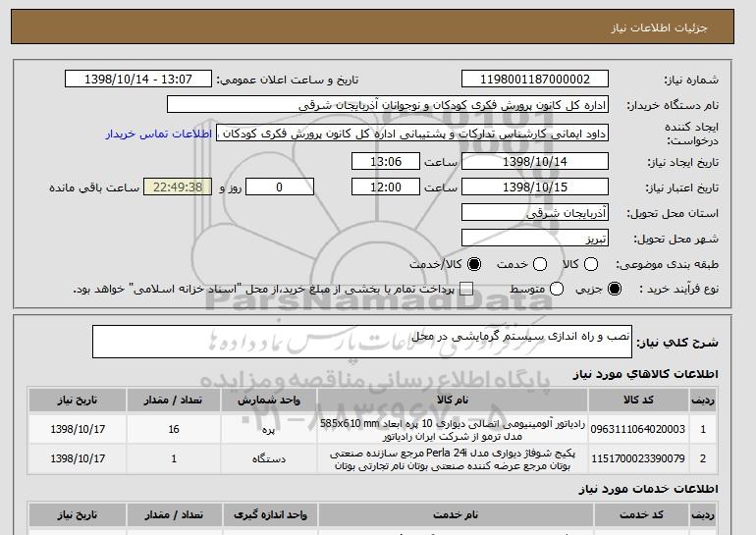Click the creation date field 1398/10/14
756x535 pixels.
point(535,161)
